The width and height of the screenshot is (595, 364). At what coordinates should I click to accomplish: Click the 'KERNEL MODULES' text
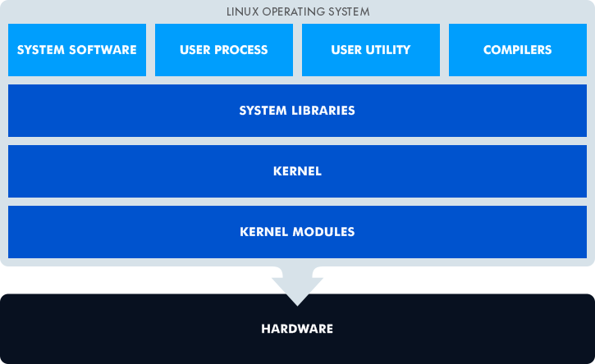[297, 232]
